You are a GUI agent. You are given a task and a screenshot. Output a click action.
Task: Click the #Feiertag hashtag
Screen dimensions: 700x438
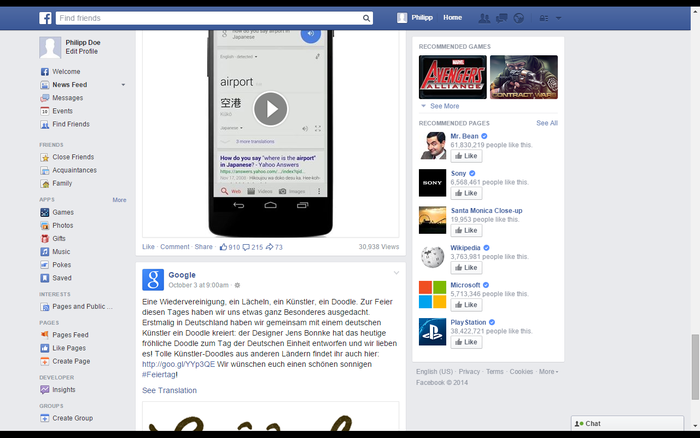click(x=158, y=375)
